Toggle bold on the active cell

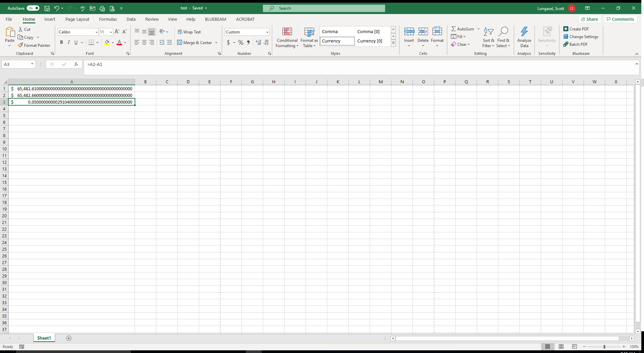coord(61,42)
